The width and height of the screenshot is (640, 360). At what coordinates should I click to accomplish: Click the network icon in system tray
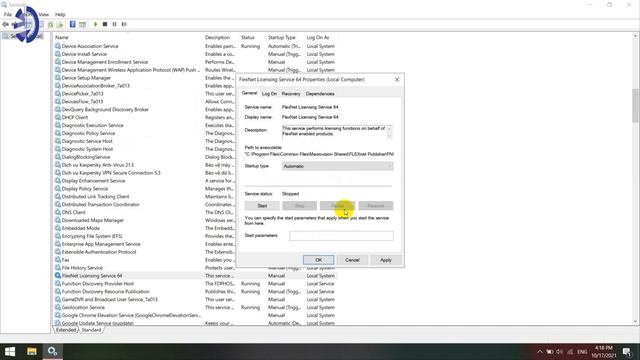tap(570, 351)
